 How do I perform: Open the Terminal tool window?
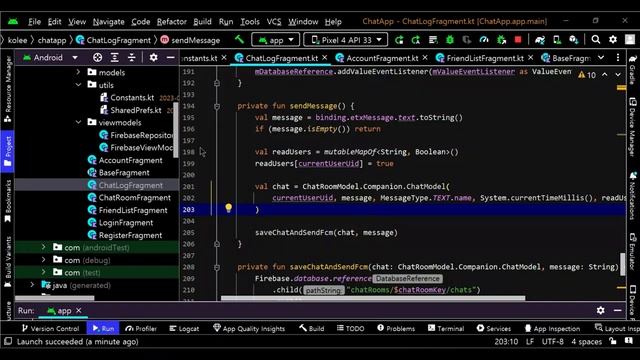click(446, 328)
